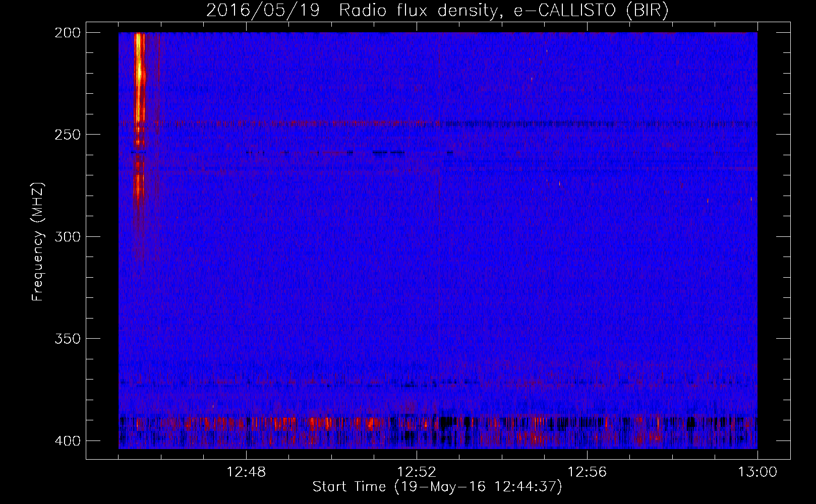Select the "Frequency (MHZ)" axis label

click(38, 242)
